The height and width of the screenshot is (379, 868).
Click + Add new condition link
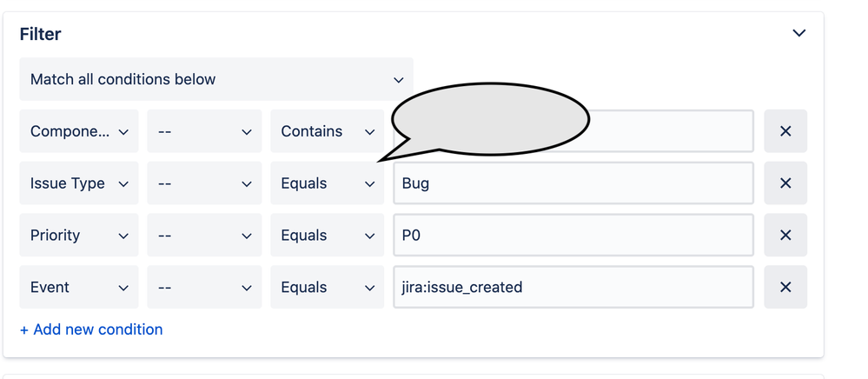(91, 329)
